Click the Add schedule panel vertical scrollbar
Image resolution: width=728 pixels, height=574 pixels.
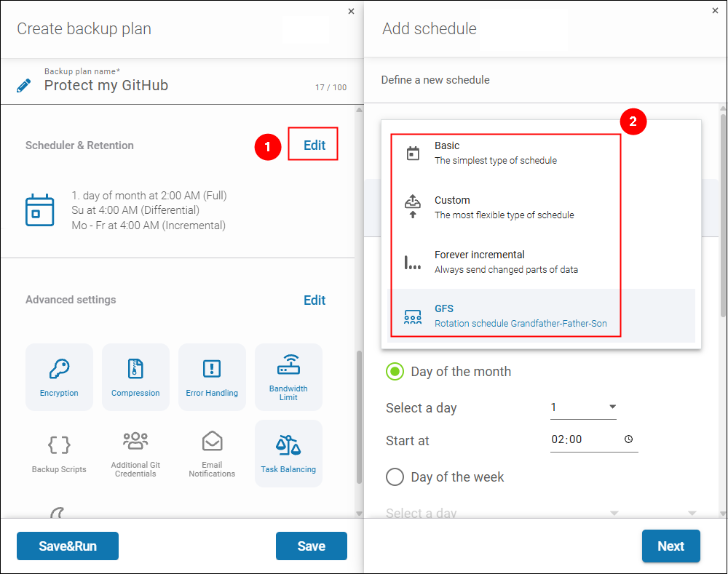[x=723, y=215]
